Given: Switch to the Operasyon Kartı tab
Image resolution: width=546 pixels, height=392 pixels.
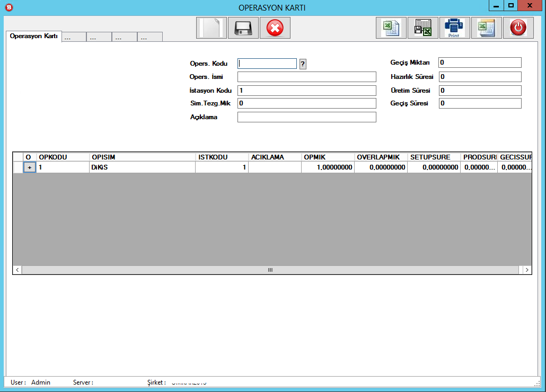Looking at the screenshot, I should point(34,36).
